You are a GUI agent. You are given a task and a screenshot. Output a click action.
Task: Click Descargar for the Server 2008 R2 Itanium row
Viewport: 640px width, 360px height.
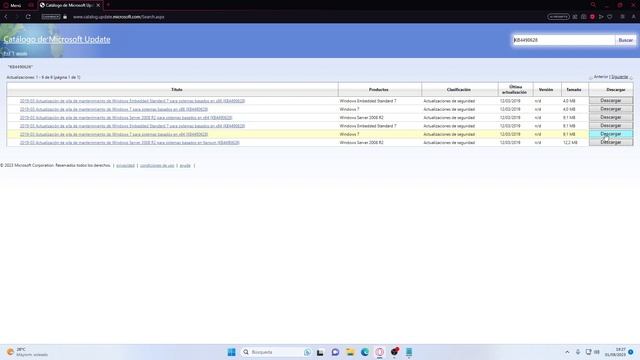click(x=611, y=142)
